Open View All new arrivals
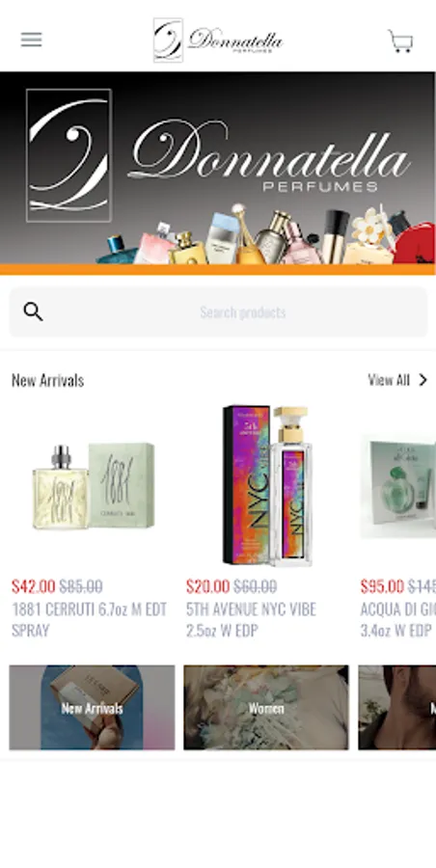 coord(397,380)
